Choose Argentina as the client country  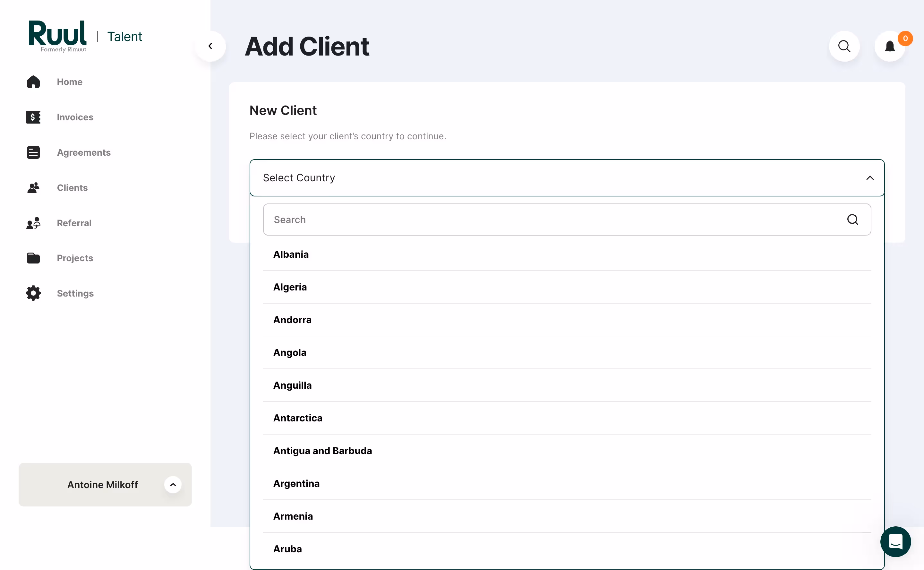pyautogui.click(x=296, y=483)
